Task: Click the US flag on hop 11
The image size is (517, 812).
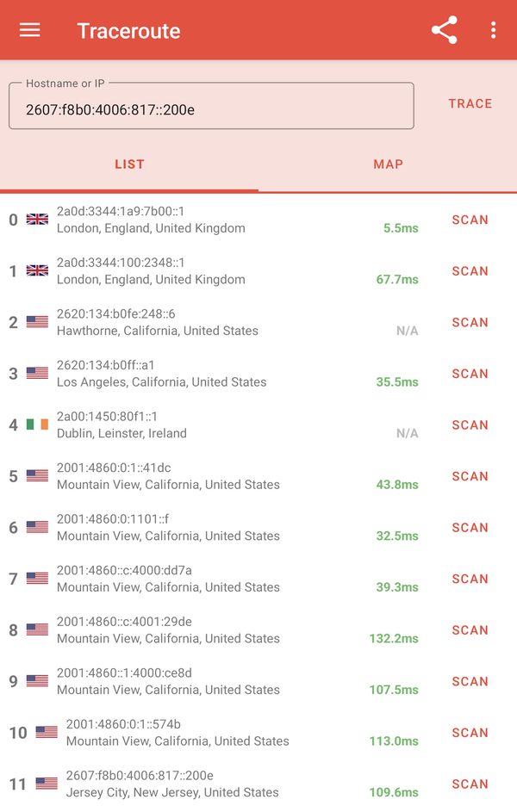Action: (x=47, y=784)
